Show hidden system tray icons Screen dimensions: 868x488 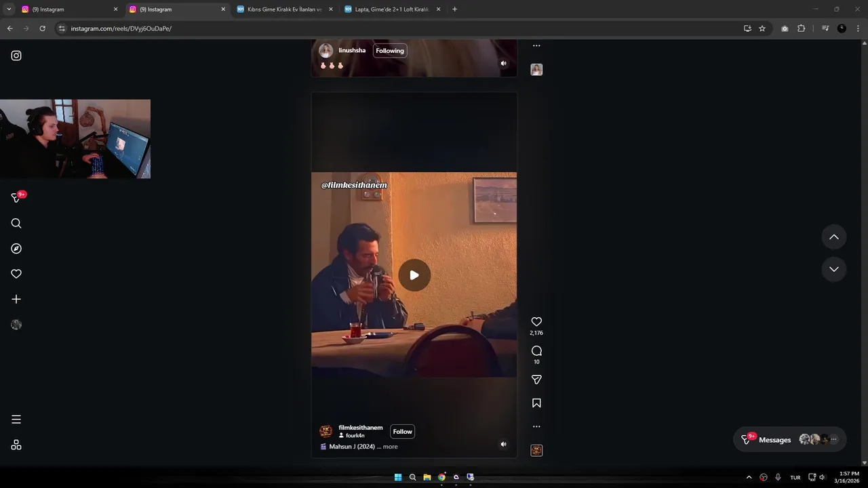point(749,477)
